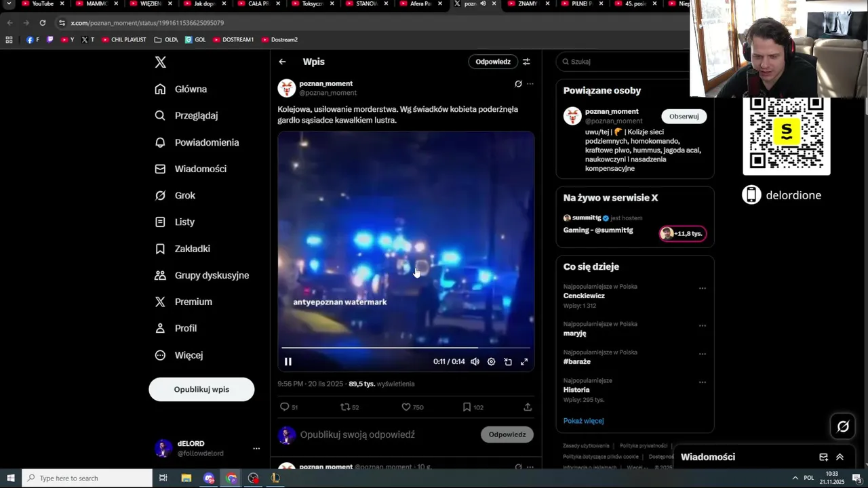The image size is (868, 488).
Task: Open poznan_moment author profile name
Action: pos(326,83)
